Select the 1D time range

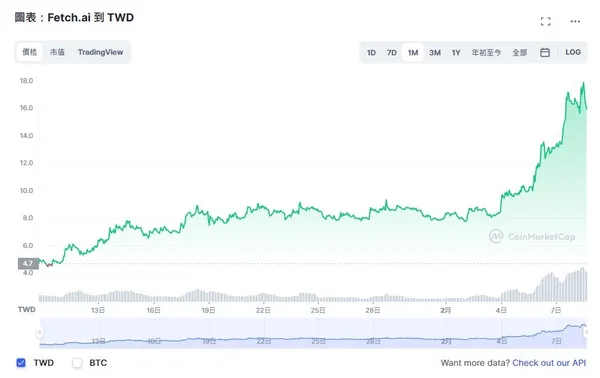point(371,52)
